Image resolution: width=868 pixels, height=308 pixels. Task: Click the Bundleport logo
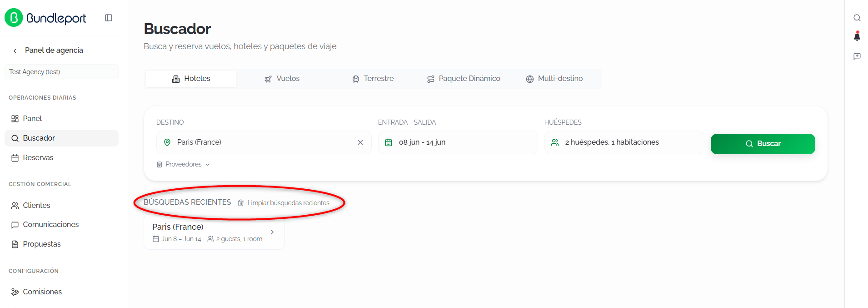(x=45, y=18)
